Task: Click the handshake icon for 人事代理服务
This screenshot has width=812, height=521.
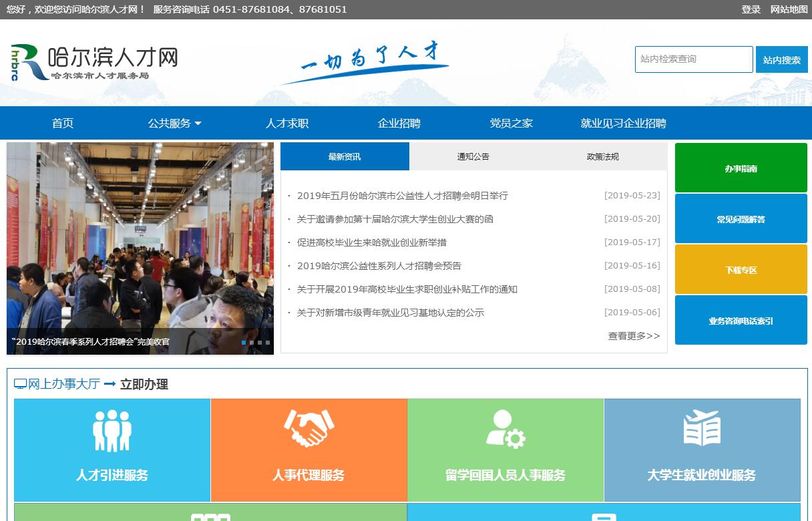Action: pyautogui.click(x=309, y=428)
